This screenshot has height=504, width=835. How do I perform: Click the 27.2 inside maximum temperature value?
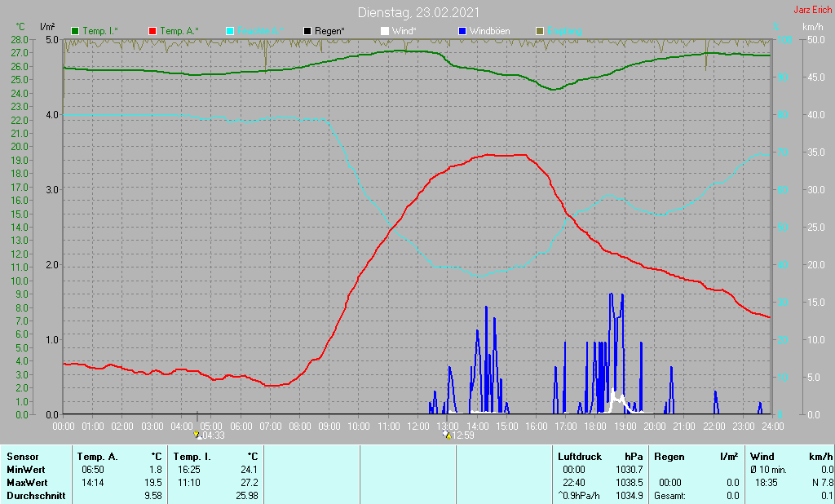click(250, 483)
